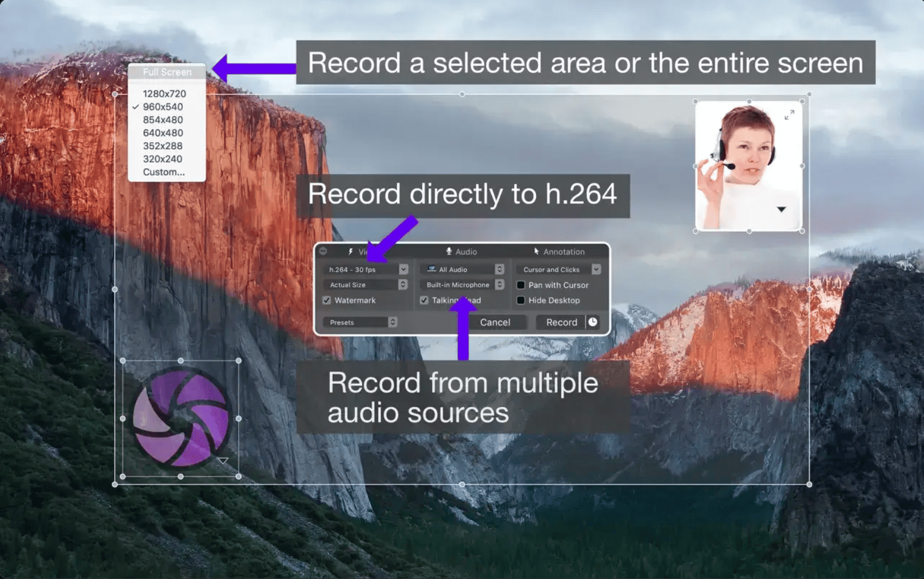
Task: Click the round minus icon on the recording panel
Action: (323, 251)
